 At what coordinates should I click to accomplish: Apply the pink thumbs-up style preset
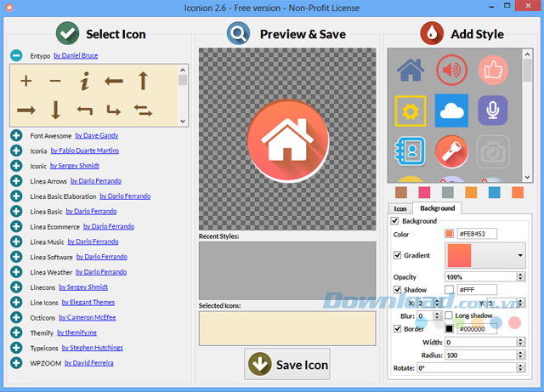[492, 70]
